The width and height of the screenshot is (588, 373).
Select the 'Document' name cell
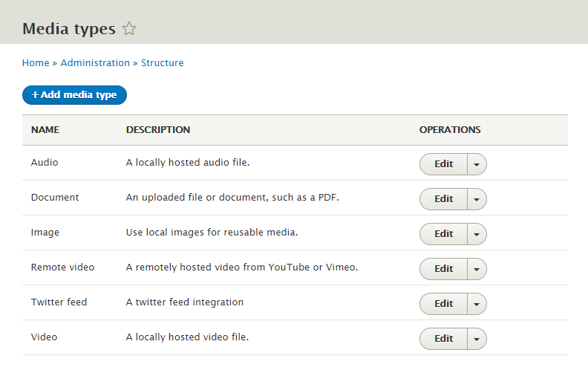pyautogui.click(x=55, y=198)
